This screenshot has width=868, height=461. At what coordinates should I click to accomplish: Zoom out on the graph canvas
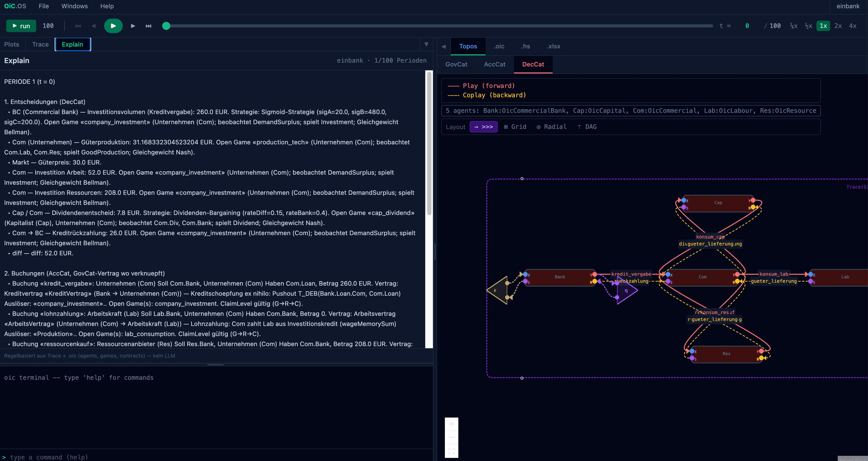pyautogui.click(x=452, y=437)
